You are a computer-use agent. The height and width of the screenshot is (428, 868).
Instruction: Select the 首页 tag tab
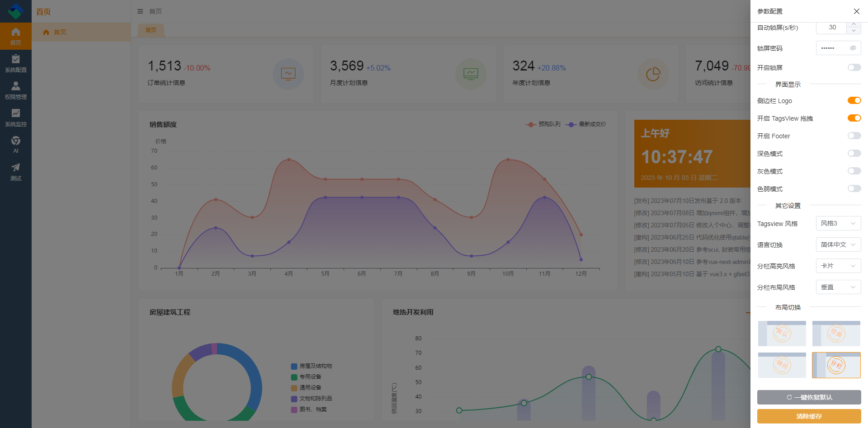pos(151,30)
